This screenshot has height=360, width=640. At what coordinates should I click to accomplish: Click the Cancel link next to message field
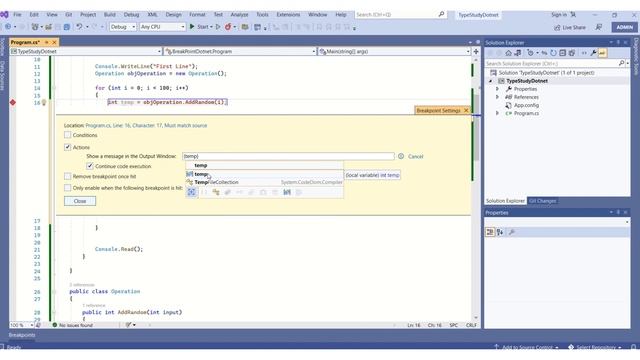click(416, 156)
